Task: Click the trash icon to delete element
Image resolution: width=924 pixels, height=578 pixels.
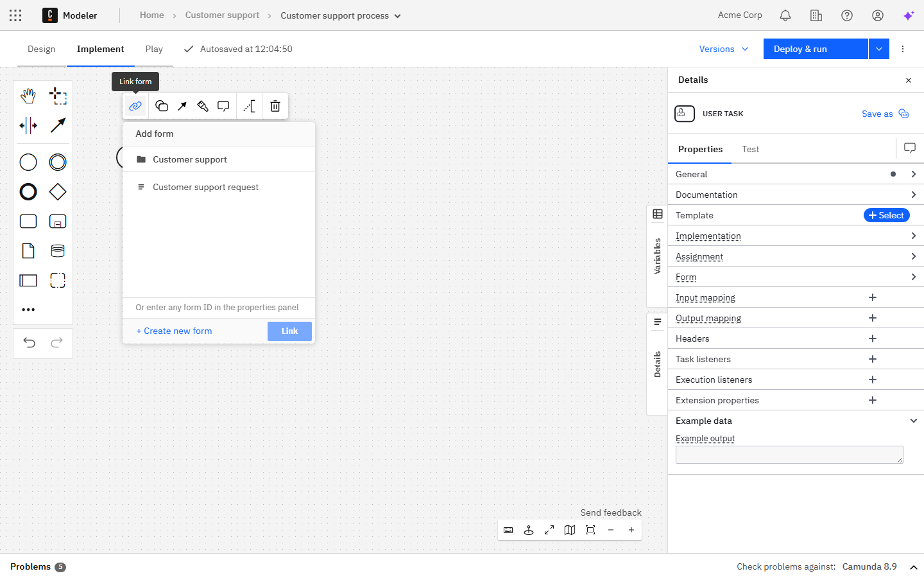Action: 275,107
